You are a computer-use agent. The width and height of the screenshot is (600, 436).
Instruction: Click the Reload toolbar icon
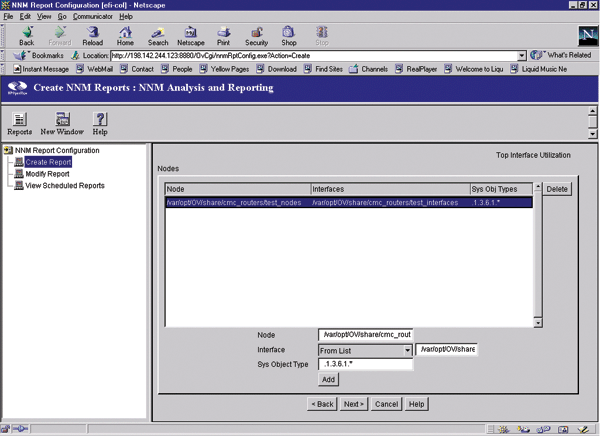point(92,34)
